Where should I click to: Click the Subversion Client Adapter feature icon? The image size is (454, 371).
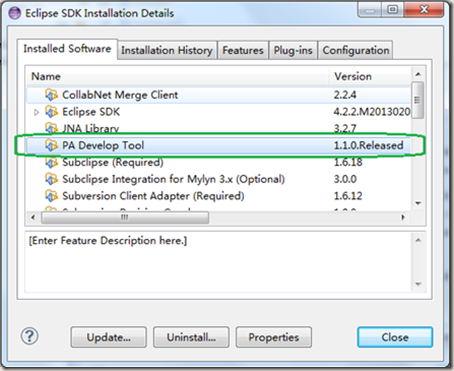(51, 196)
